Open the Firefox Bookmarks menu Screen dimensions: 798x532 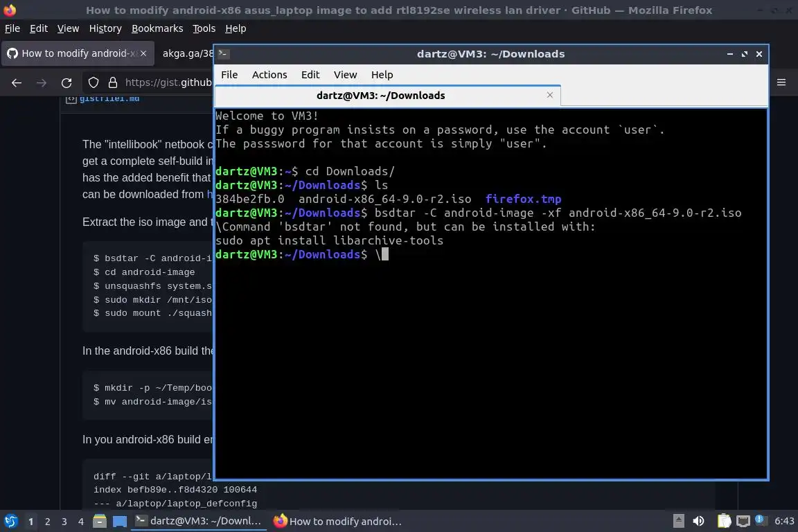click(x=157, y=28)
